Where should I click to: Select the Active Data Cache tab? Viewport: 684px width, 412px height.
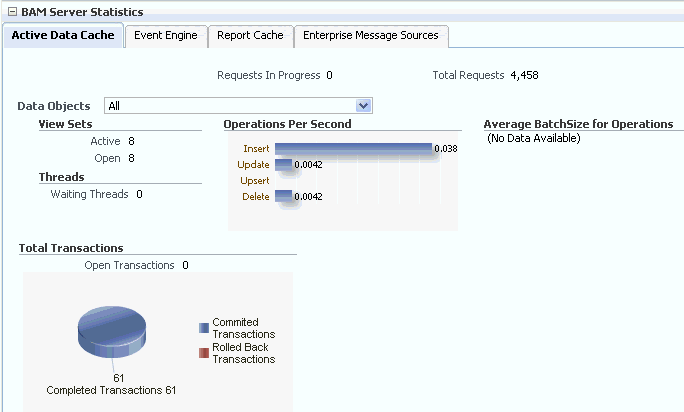coord(63,35)
